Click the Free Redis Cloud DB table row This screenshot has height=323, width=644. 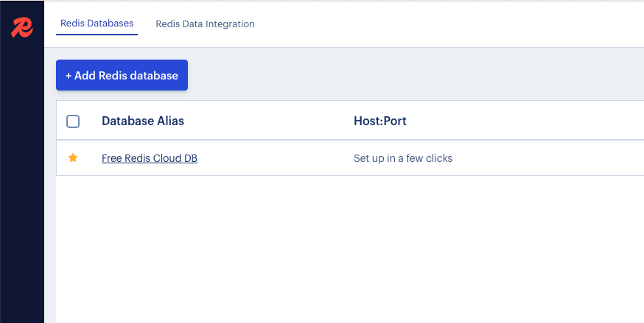[x=350, y=157]
